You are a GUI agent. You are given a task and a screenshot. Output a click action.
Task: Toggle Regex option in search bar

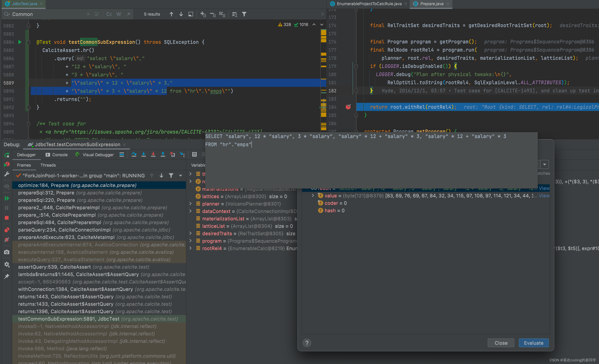pos(128,14)
